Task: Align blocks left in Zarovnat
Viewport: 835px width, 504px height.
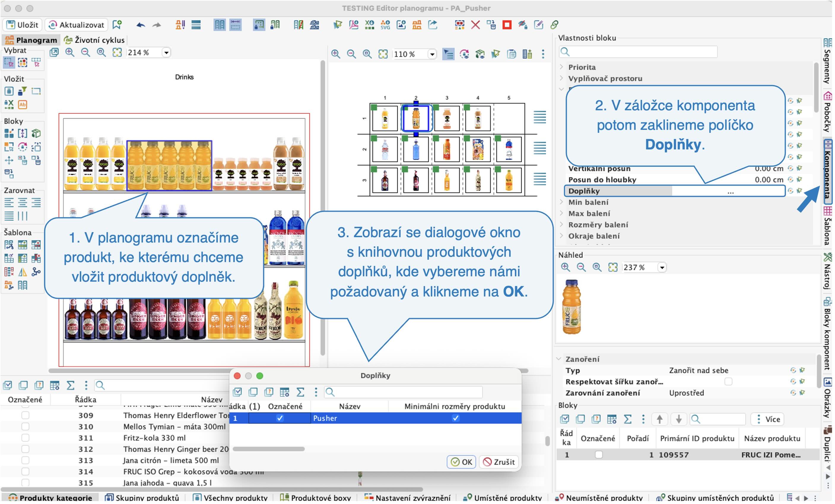Action: pos(9,202)
